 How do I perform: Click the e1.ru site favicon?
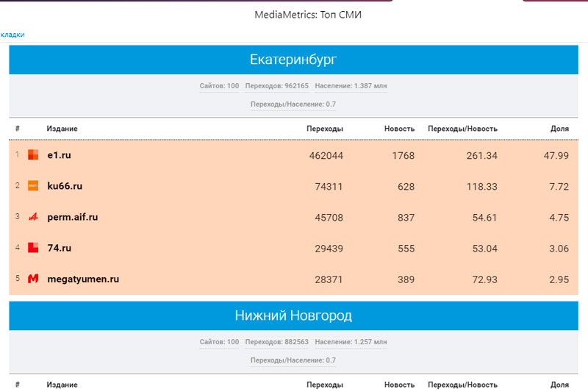click(33, 155)
